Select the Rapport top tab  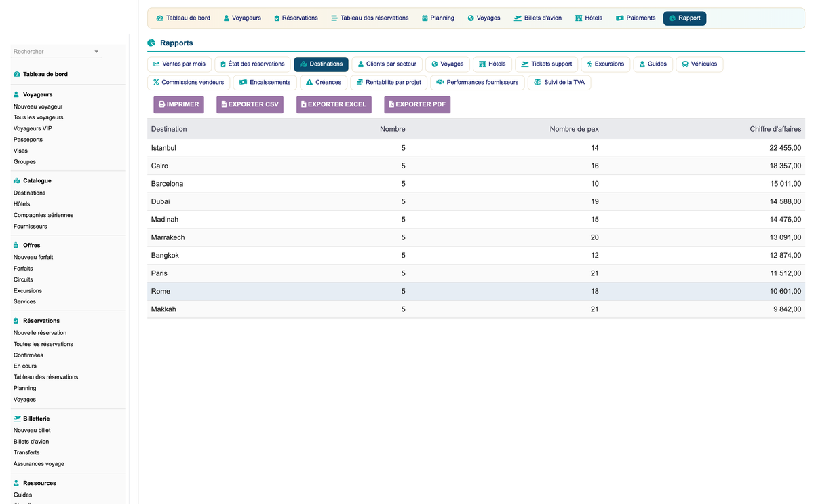[x=684, y=18]
